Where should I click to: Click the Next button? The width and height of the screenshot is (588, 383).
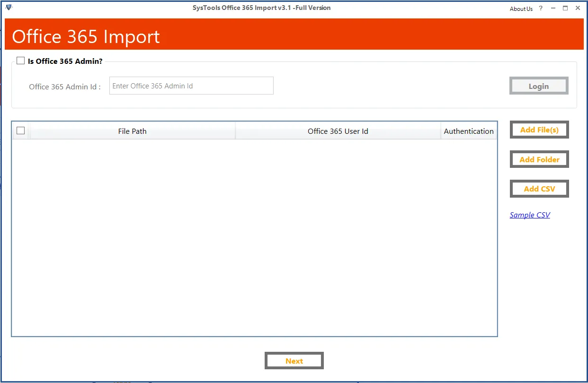[x=294, y=361]
